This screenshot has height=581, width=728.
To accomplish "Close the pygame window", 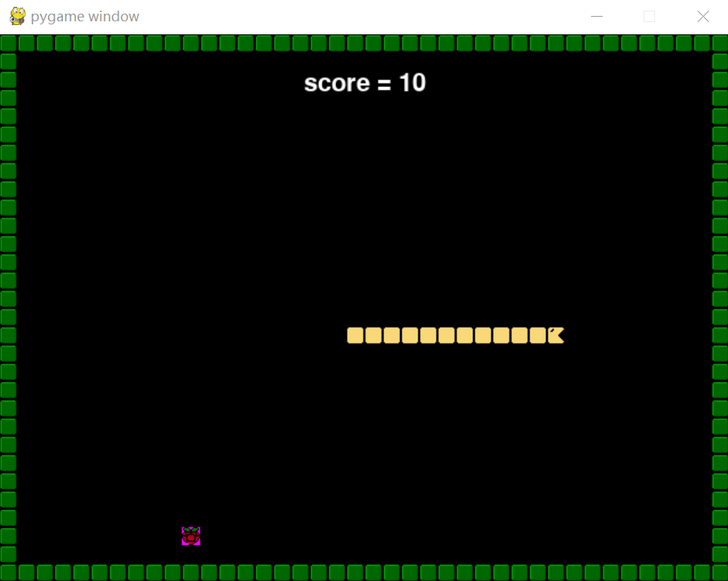I will point(703,17).
